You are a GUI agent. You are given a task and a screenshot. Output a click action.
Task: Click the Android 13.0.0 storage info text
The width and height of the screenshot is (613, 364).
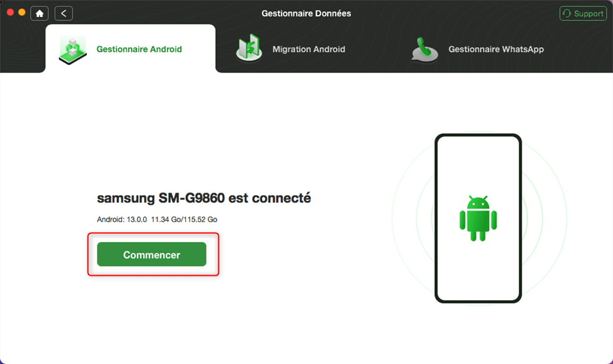coord(157,220)
